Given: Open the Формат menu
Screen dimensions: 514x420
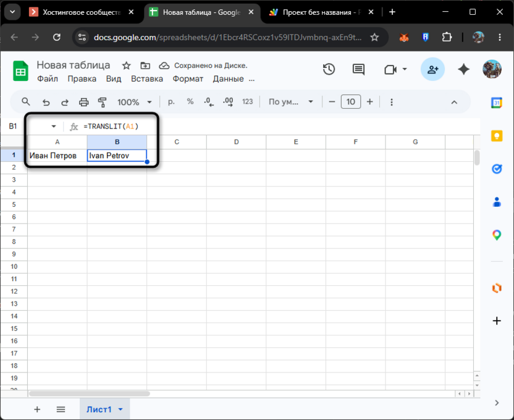Looking at the screenshot, I should [188, 79].
